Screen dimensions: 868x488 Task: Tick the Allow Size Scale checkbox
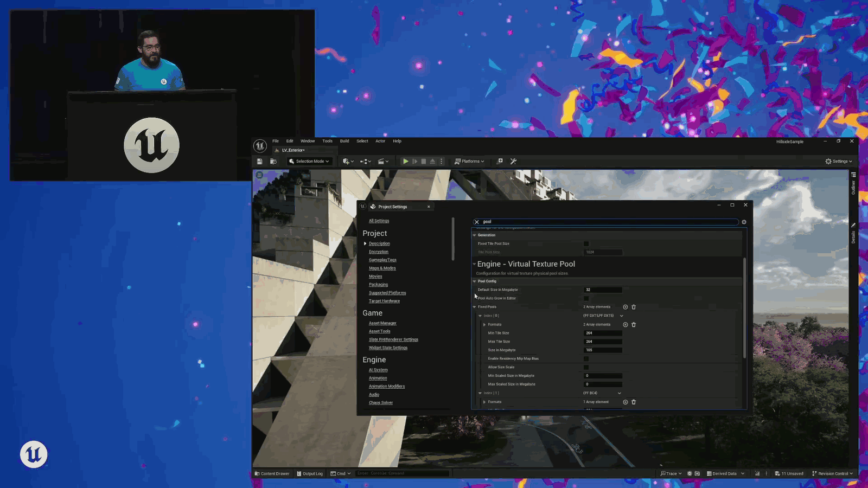pos(586,367)
